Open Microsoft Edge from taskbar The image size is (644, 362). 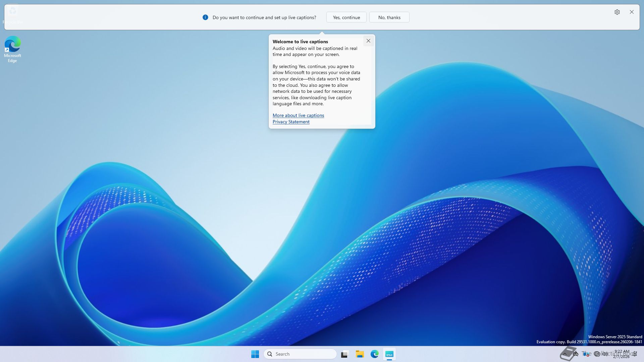[375, 354]
